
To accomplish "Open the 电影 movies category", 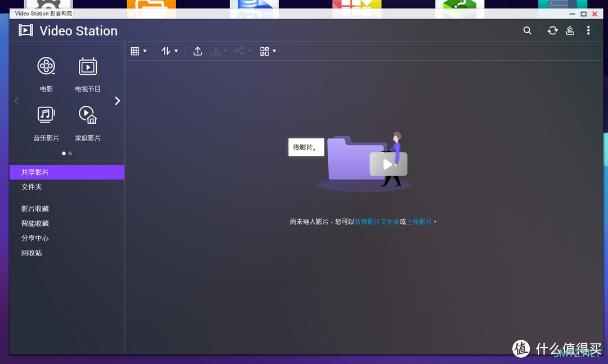I will (46, 74).
